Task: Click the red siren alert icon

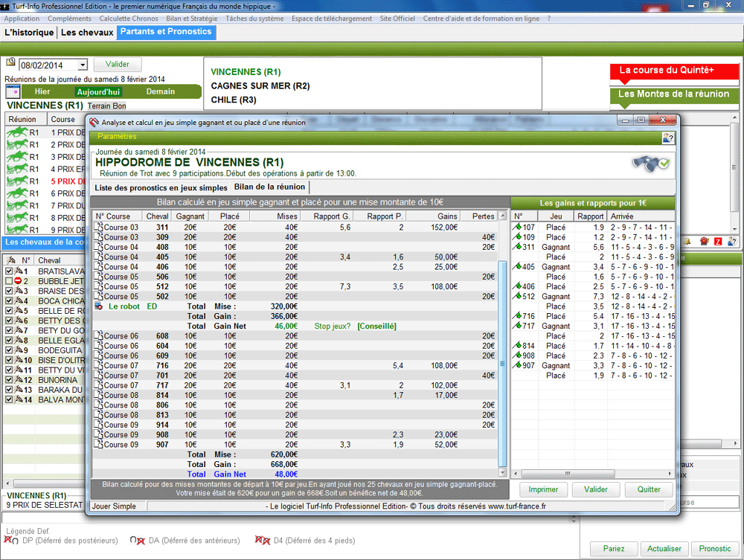Action: click(704, 242)
